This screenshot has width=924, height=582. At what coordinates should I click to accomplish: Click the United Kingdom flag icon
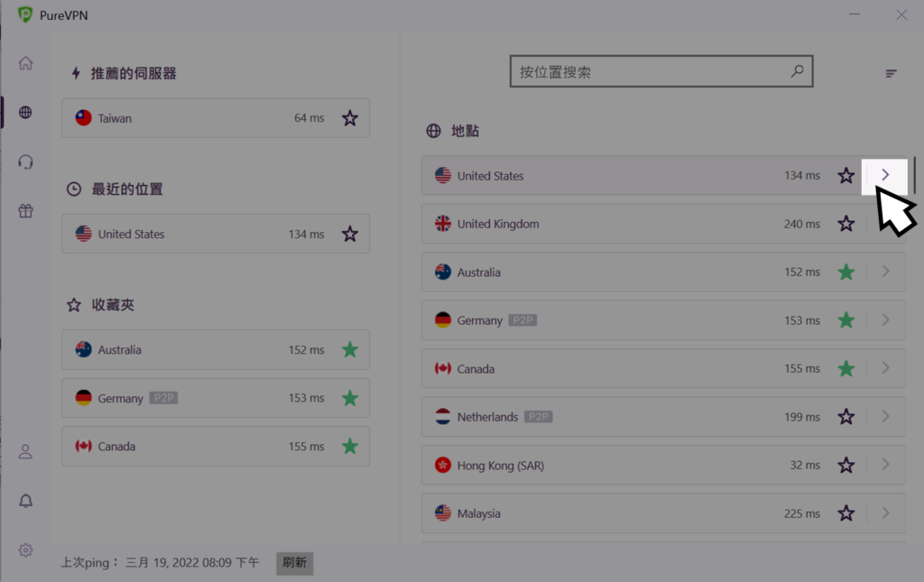[x=442, y=224]
